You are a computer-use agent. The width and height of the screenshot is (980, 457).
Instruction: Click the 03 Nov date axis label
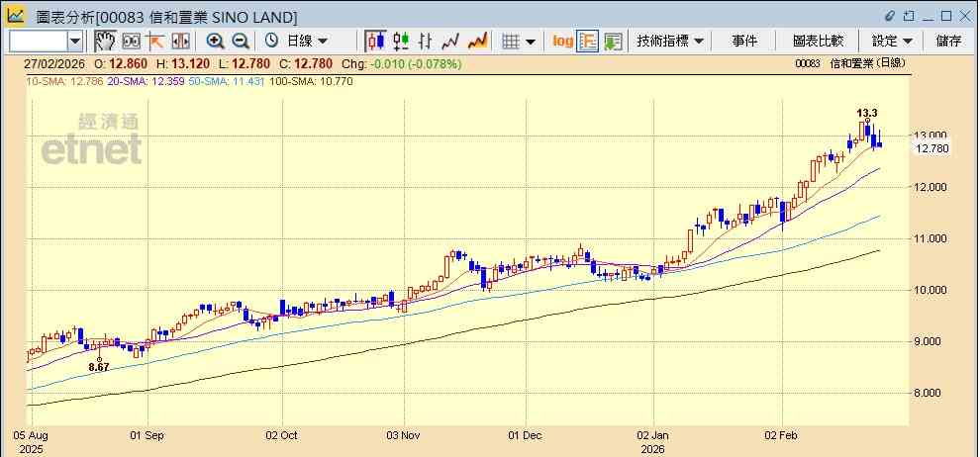coord(404,436)
